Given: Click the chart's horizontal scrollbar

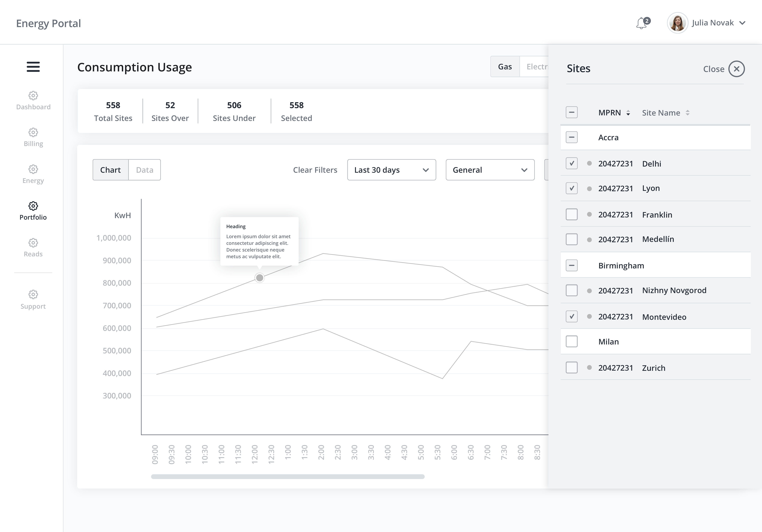Looking at the screenshot, I should 287,477.
